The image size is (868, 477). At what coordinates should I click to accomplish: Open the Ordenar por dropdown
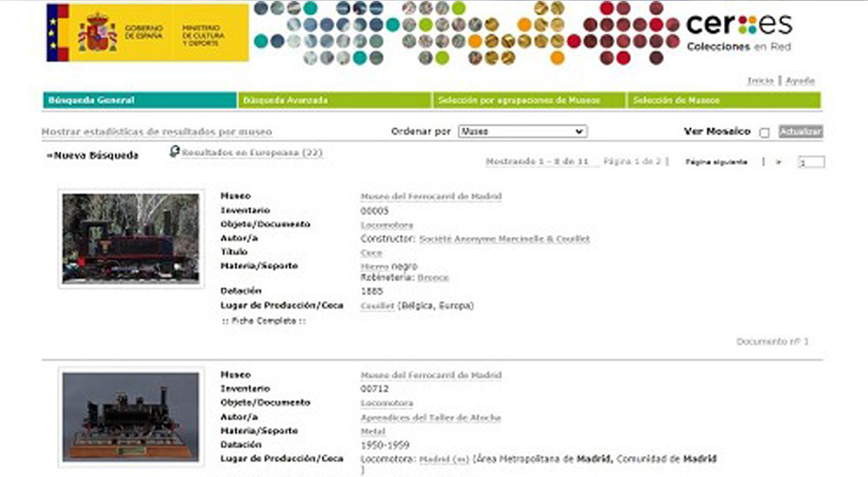click(522, 132)
